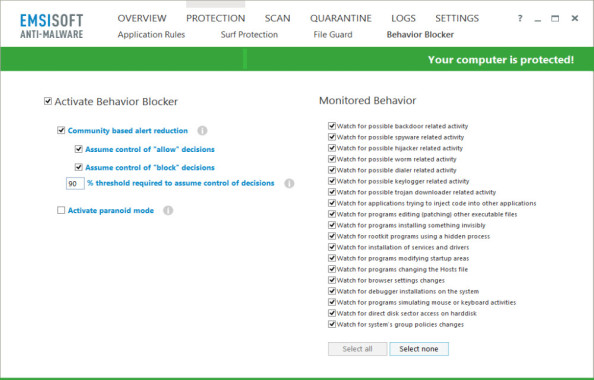
Task: Toggle watch for installation of services and drivers
Action: click(332, 247)
